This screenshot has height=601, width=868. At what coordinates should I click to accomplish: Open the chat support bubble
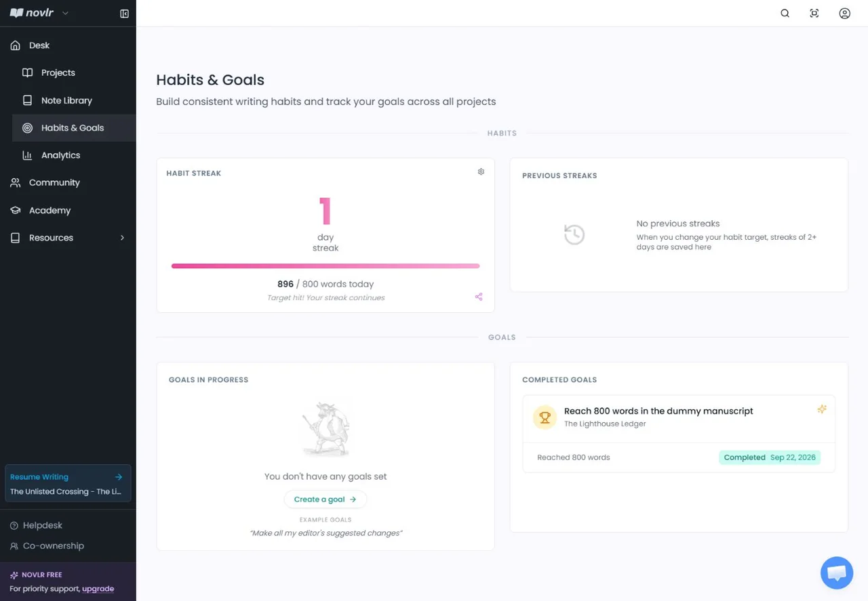click(x=837, y=573)
